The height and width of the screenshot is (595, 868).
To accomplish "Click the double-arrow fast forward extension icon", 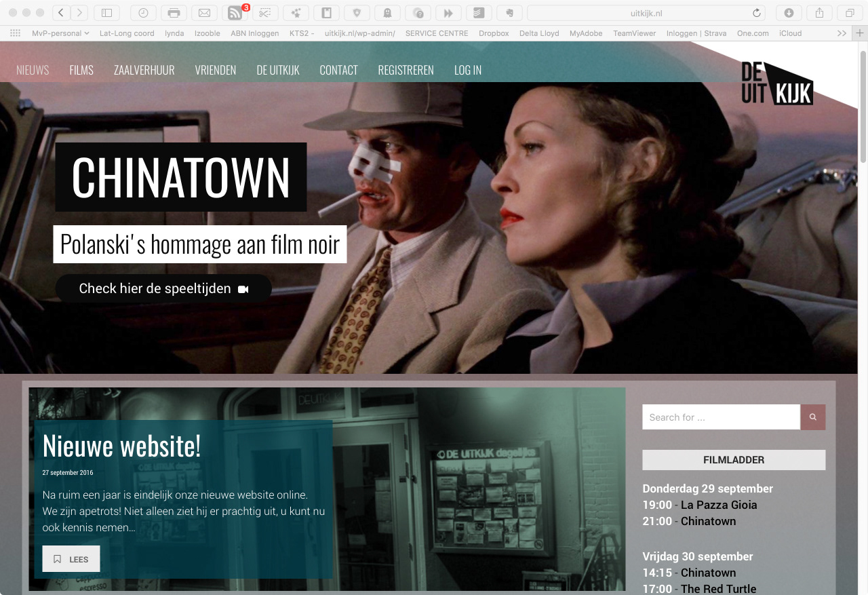I will pos(448,13).
